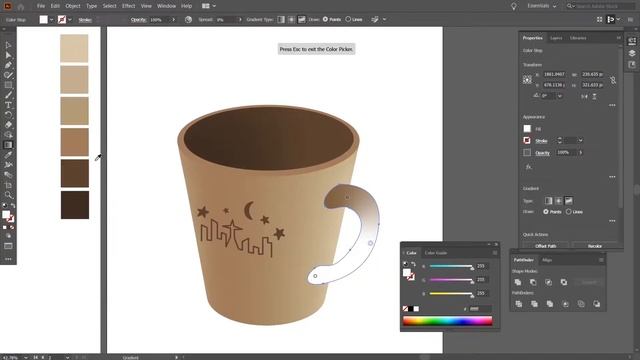Select the Rectangle shape tool
Viewport: 640px width, 360px height.
8,85
